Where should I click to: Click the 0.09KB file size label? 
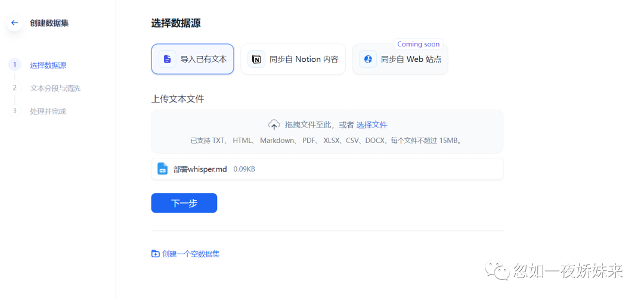[244, 169]
